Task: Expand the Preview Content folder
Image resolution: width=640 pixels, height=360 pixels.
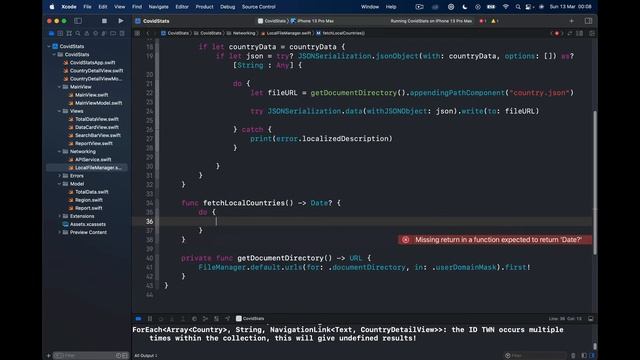Action: pyautogui.click(x=59, y=232)
